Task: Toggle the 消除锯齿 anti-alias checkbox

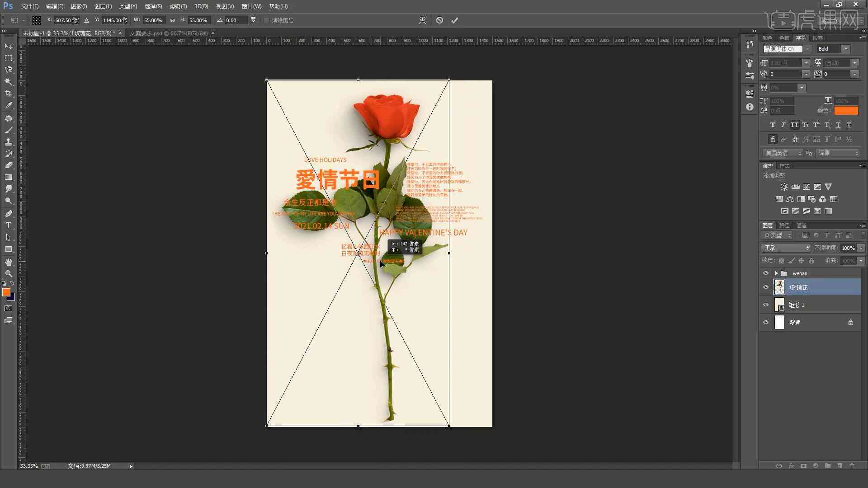Action: point(266,20)
